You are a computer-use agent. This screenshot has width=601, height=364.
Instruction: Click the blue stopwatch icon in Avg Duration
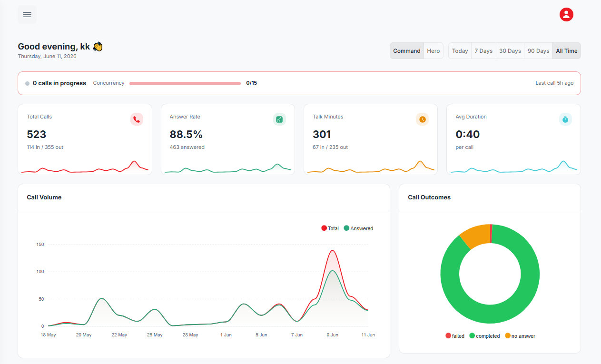[565, 119]
